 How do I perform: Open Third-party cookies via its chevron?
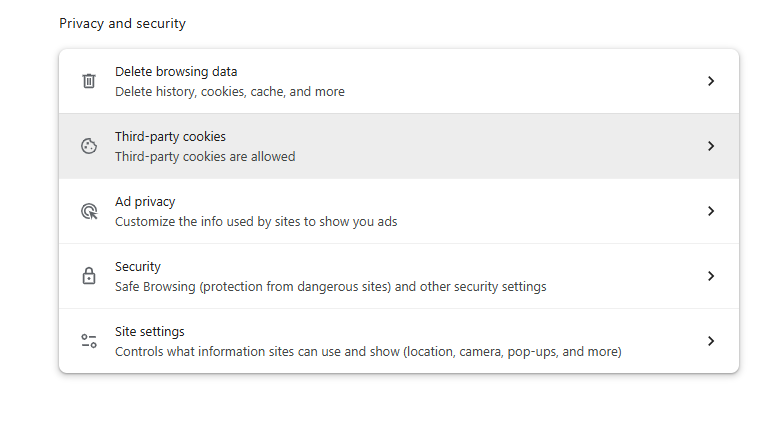click(x=711, y=146)
